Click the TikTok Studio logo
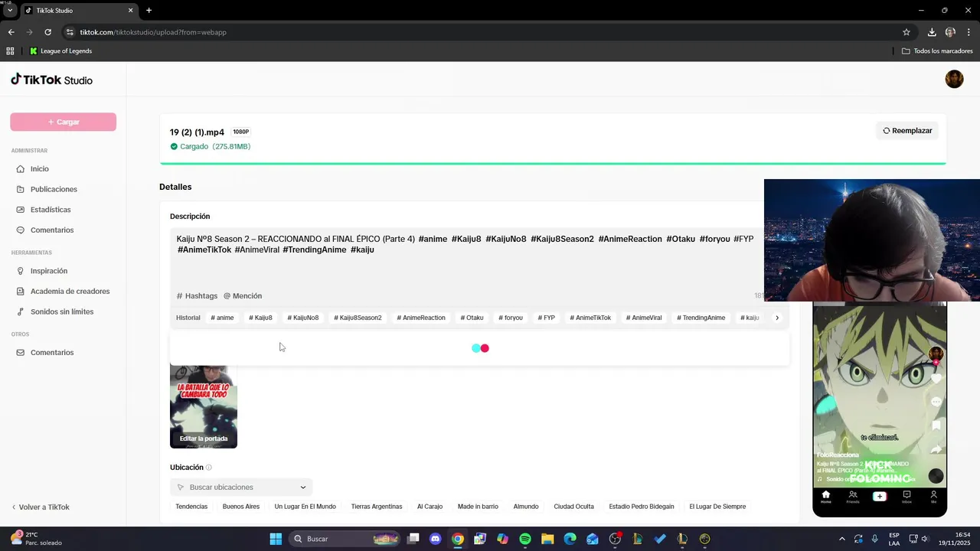 51,80
